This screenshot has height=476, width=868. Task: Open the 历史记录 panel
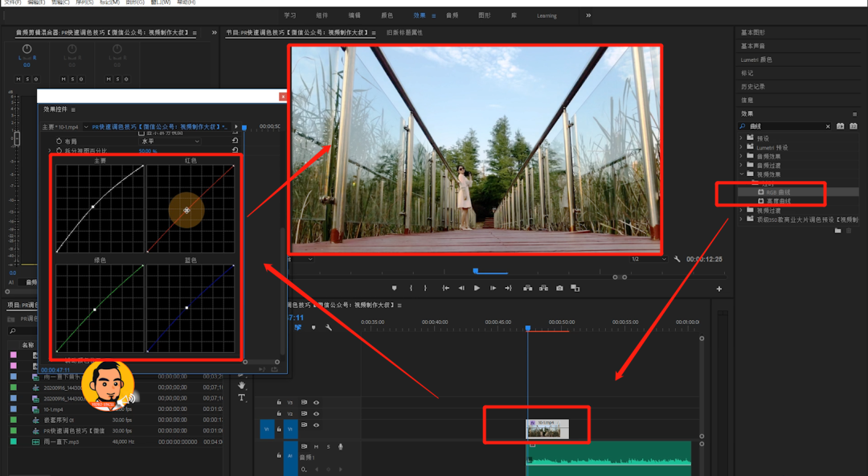[753, 87]
